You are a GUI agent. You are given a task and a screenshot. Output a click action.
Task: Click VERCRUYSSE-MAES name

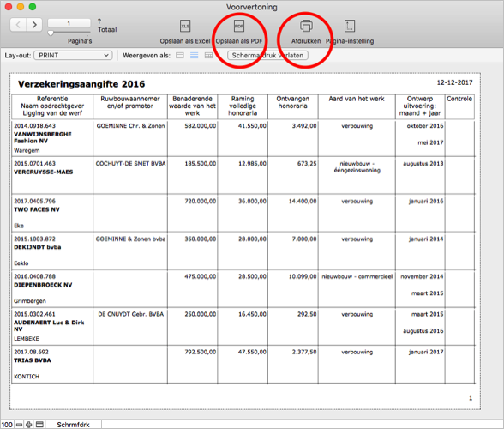pos(44,172)
